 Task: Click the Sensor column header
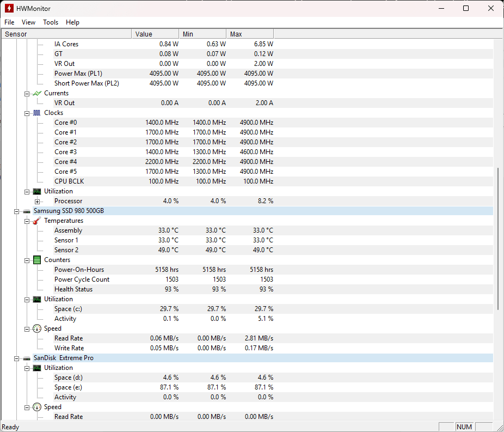66,34
